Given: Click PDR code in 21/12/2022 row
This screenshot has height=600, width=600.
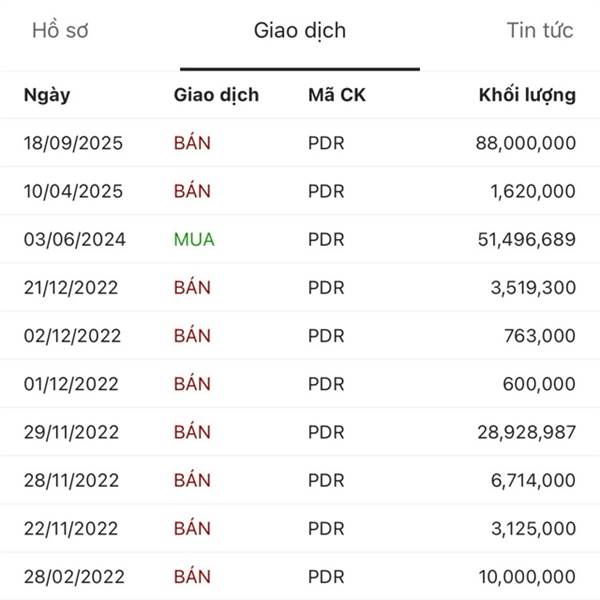Looking at the screenshot, I should [x=326, y=288].
